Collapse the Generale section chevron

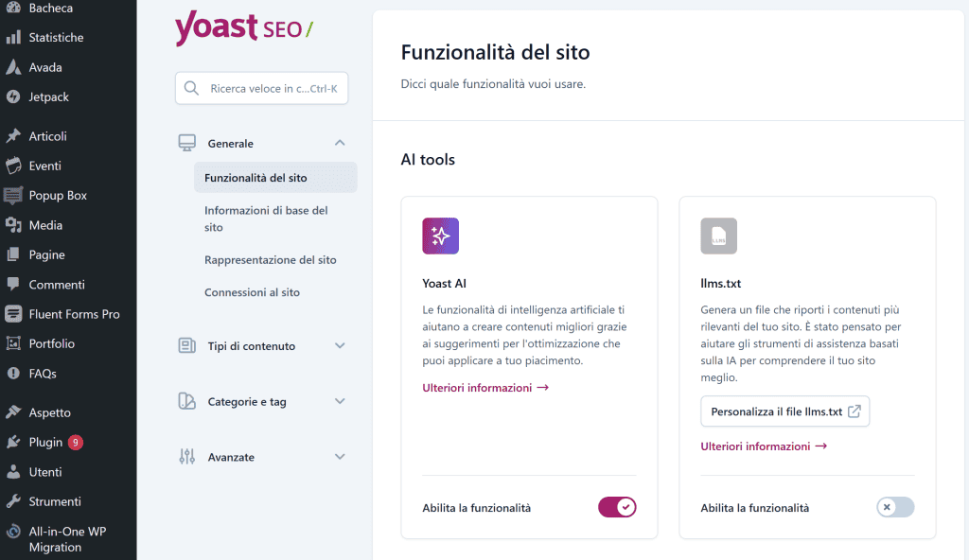pos(340,143)
